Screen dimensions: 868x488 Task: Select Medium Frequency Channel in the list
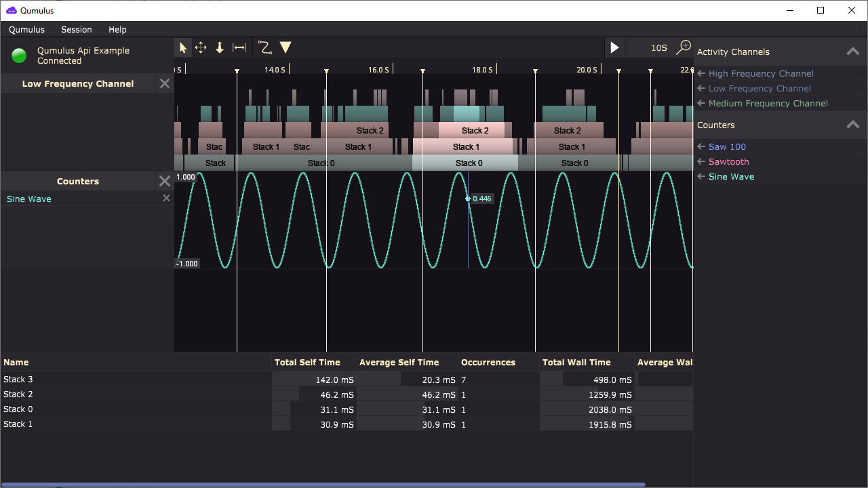pyautogui.click(x=768, y=103)
